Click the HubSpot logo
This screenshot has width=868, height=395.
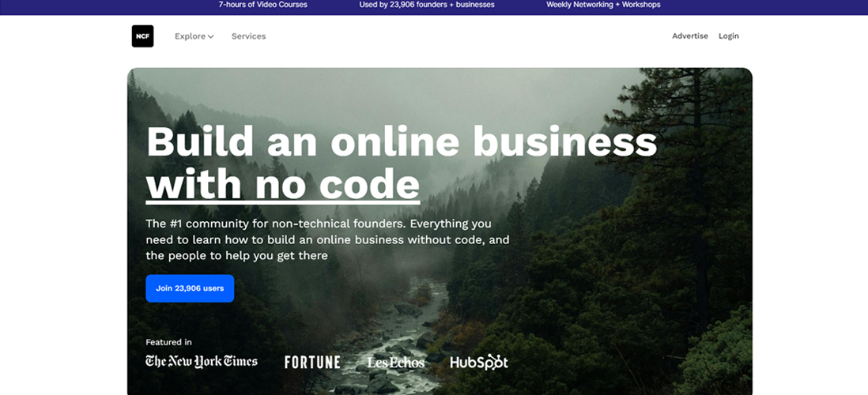[x=479, y=363]
